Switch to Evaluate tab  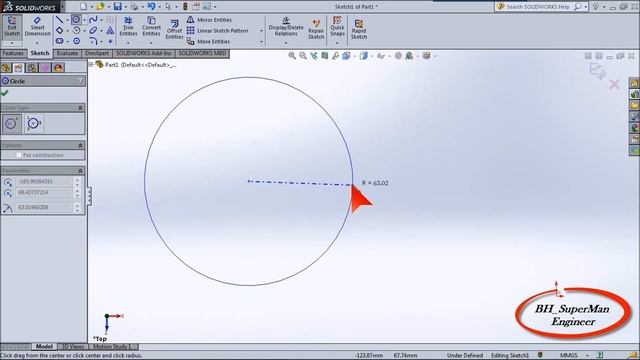coord(67,53)
